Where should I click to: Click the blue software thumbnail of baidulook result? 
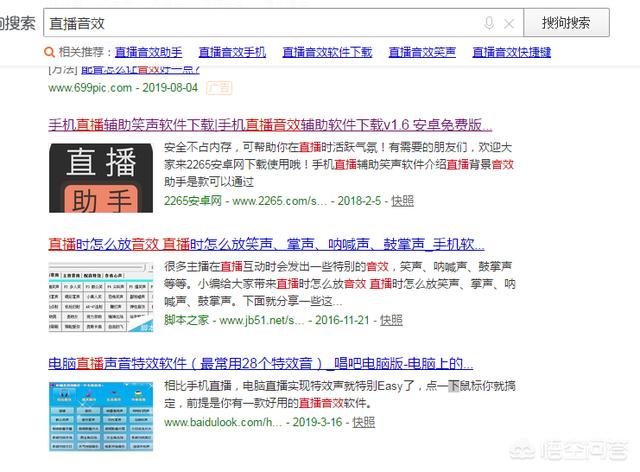tap(101, 416)
